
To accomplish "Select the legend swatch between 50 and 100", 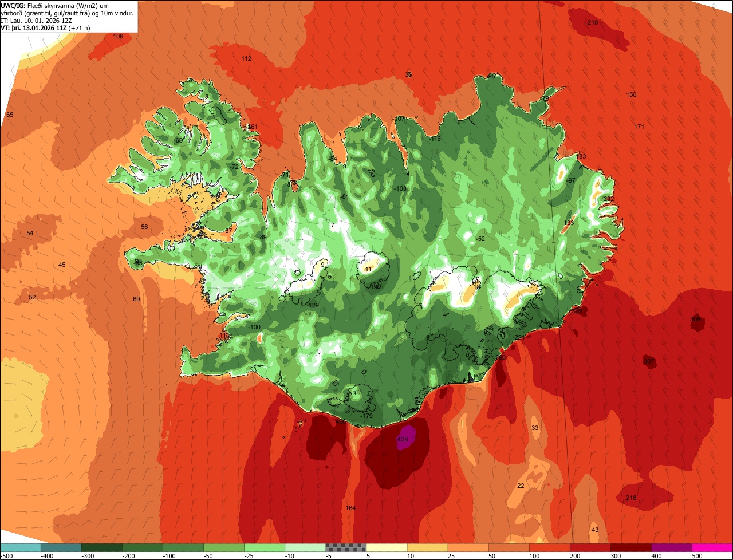I will [x=509, y=547].
